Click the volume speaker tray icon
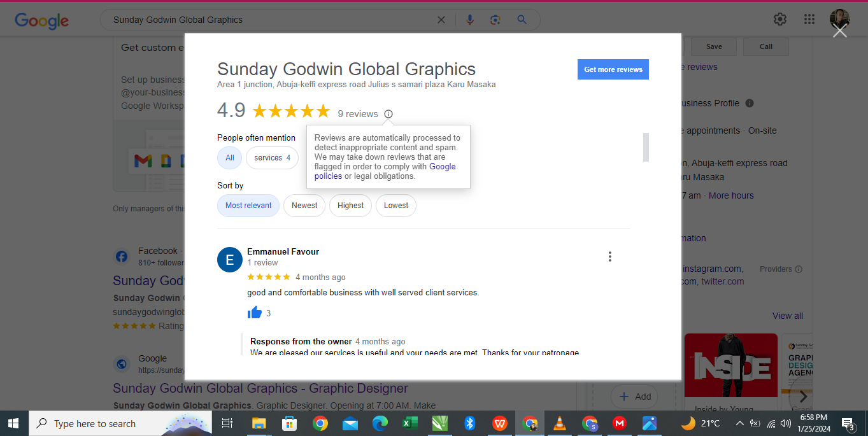868x436 pixels. click(786, 423)
